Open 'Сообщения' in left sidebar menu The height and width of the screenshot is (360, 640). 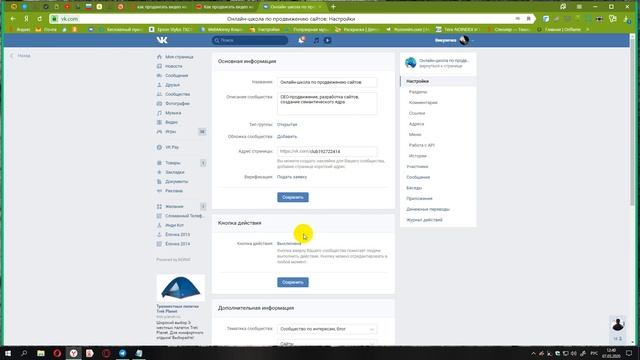pyautogui.click(x=177, y=76)
